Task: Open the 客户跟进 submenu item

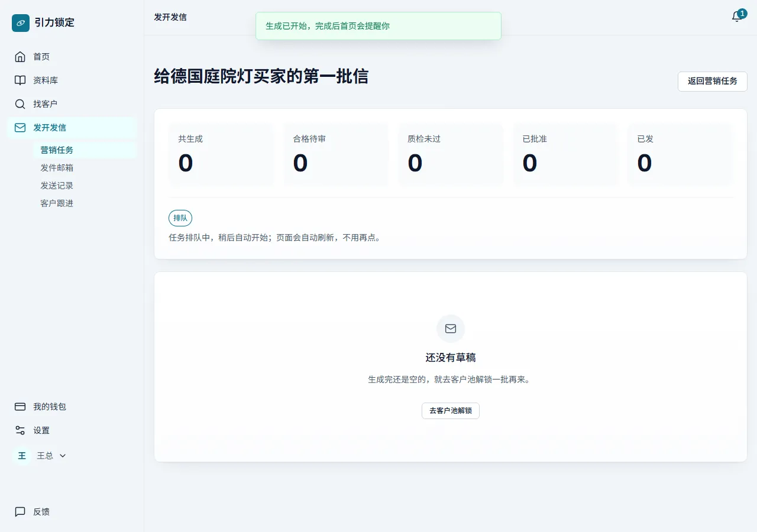Action: (x=85, y=203)
